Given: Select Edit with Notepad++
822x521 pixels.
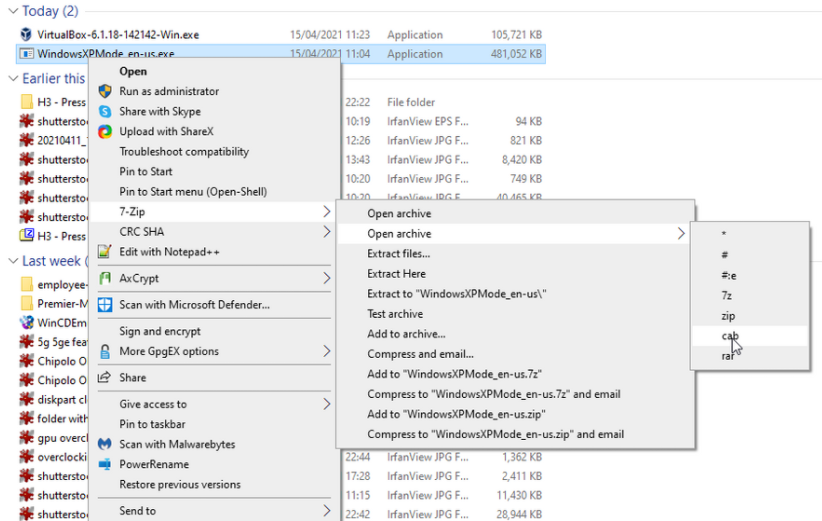Looking at the screenshot, I should point(169,252).
